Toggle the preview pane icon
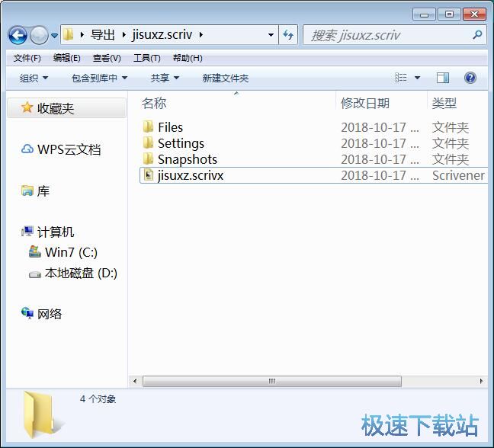Viewport: 494px width, 448px height. click(x=443, y=78)
